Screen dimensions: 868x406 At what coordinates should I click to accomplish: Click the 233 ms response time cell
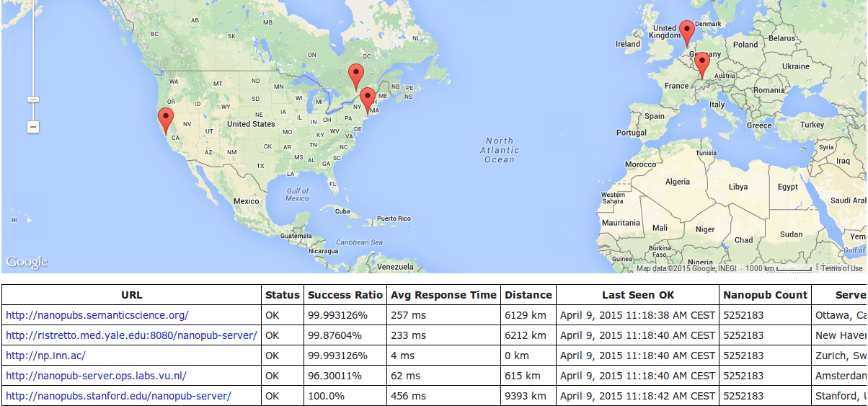pyautogui.click(x=443, y=335)
